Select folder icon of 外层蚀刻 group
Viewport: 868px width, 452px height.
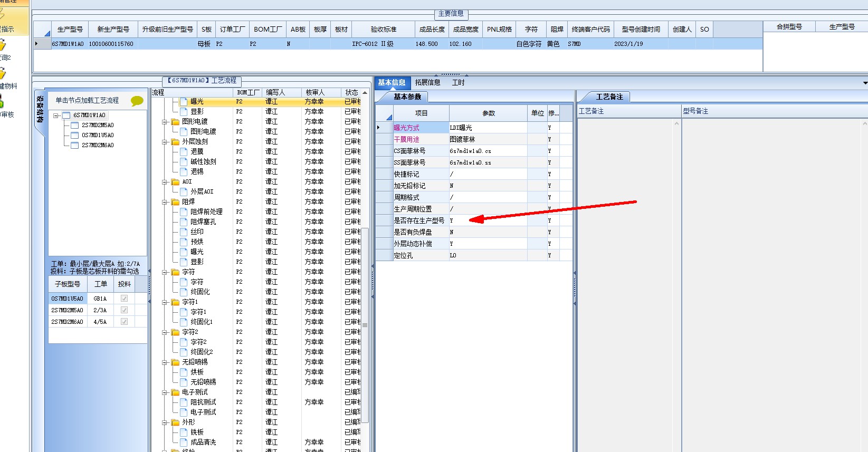(x=176, y=142)
